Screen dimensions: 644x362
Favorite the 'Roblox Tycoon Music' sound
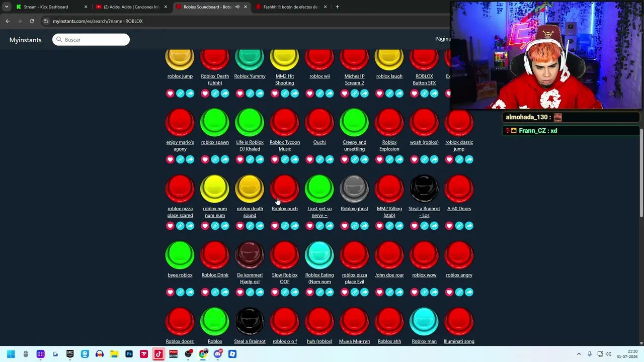pos(275,159)
